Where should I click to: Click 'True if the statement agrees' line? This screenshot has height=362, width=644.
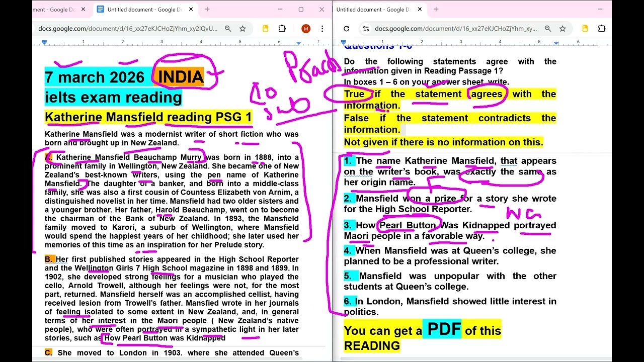click(x=450, y=94)
